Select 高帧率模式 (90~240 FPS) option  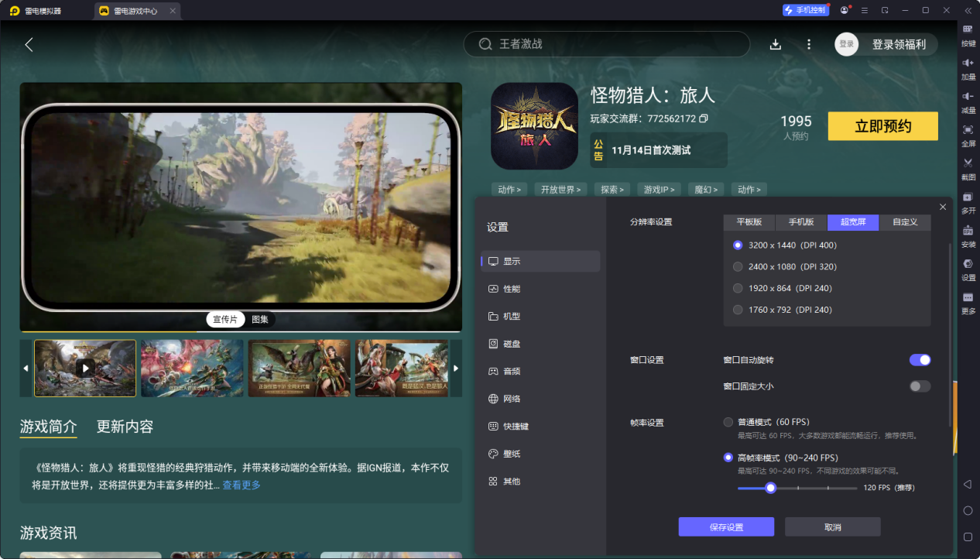728,458
